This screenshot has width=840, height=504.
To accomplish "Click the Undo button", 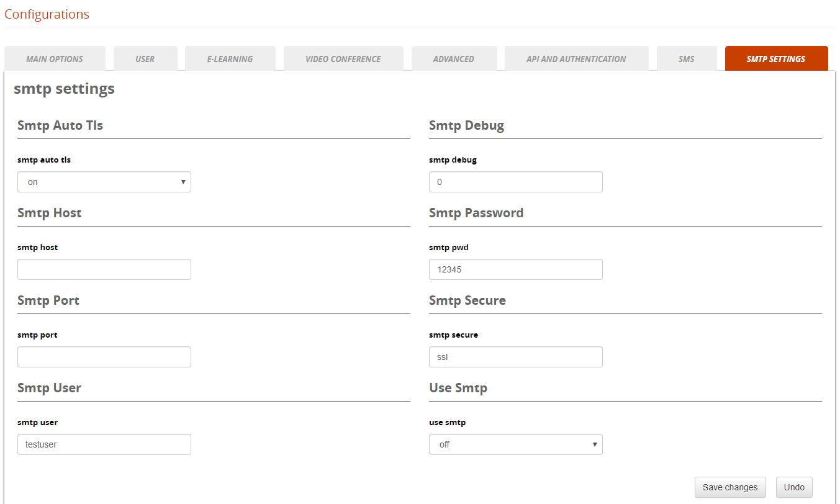I will pos(794,488).
